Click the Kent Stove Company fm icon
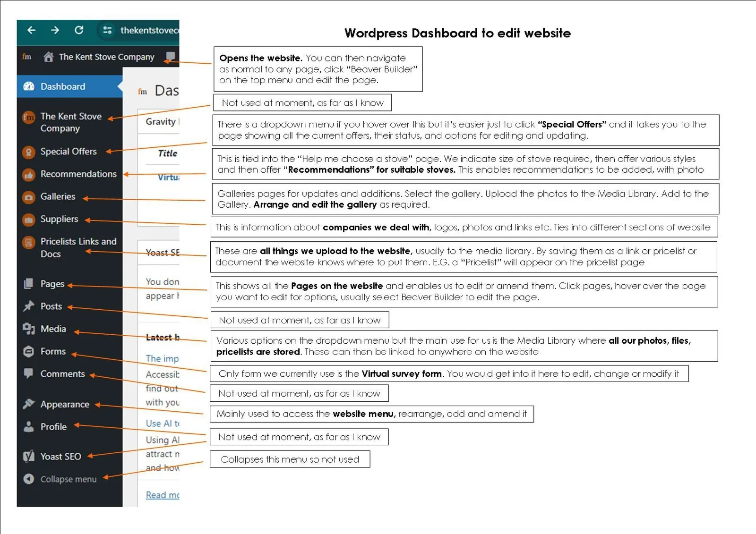Viewport: 756px width, 534px height. click(x=29, y=117)
